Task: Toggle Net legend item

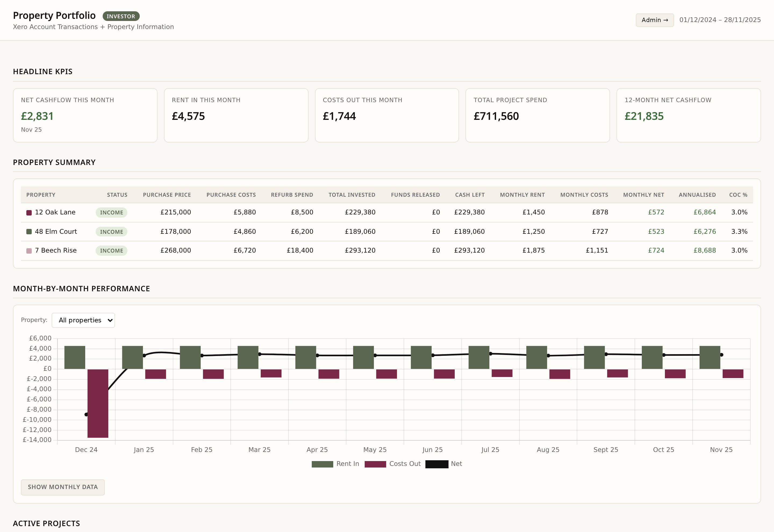Action: coord(444,464)
